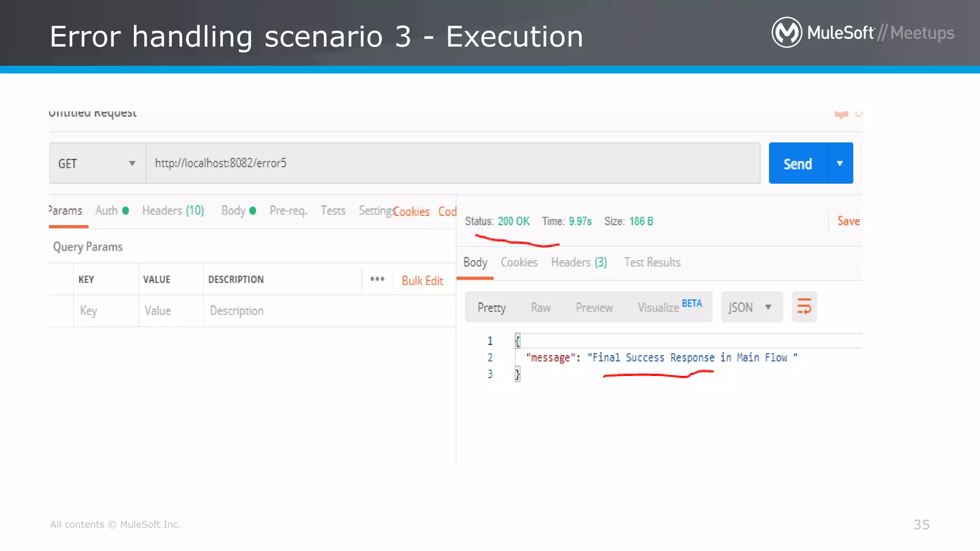Toggle the line wrap icon
The width and height of the screenshot is (980, 551).
tap(804, 307)
